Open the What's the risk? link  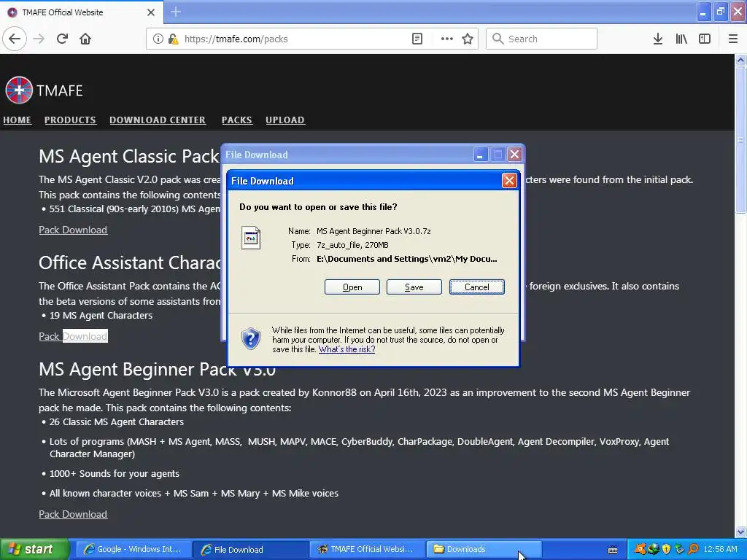(x=347, y=349)
